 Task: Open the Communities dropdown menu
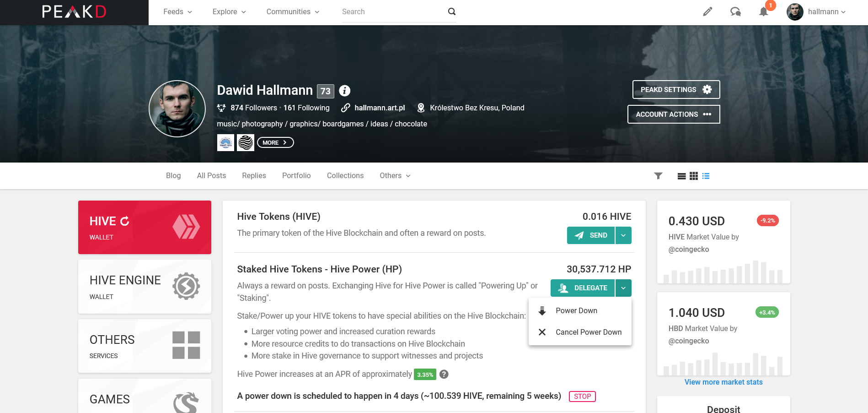click(x=293, y=12)
